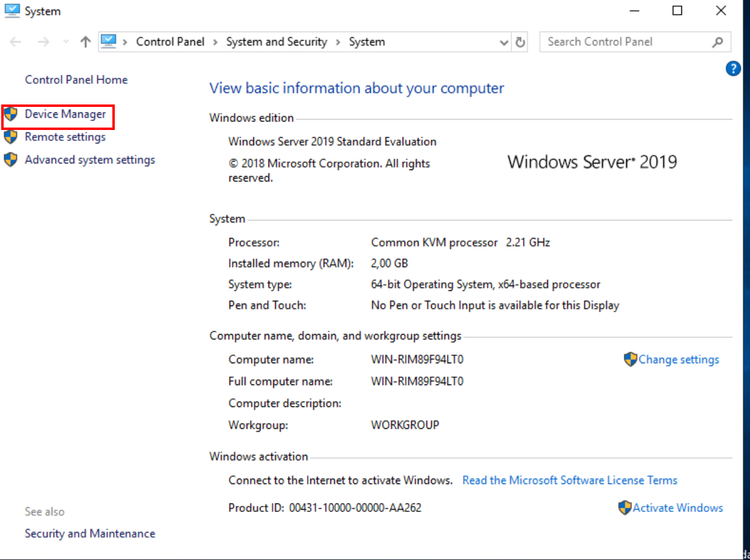Click the Search Control Panel input field
The height and width of the screenshot is (560, 750).
(626, 42)
